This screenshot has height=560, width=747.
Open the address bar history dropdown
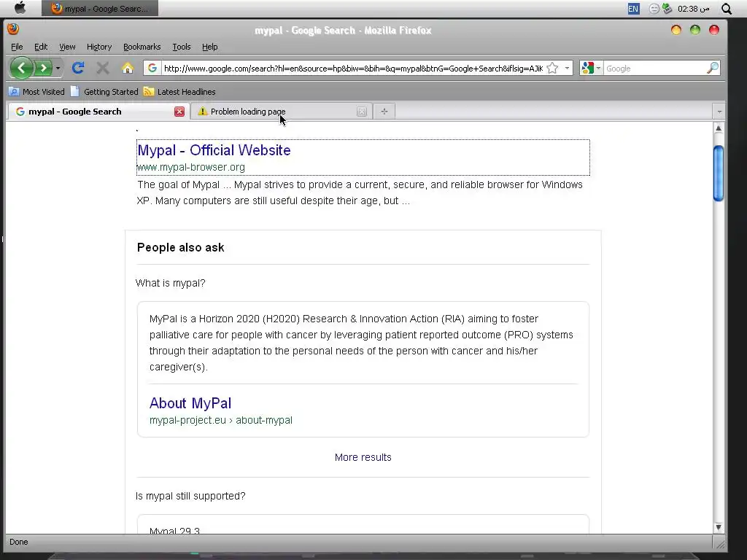pos(567,68)
